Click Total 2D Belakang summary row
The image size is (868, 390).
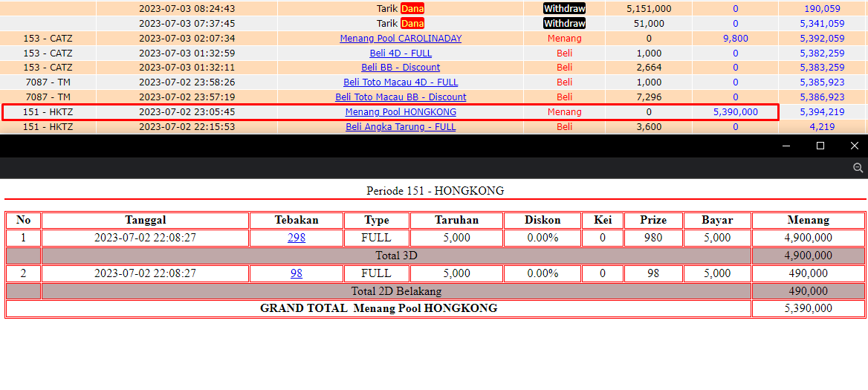point(396,291)
